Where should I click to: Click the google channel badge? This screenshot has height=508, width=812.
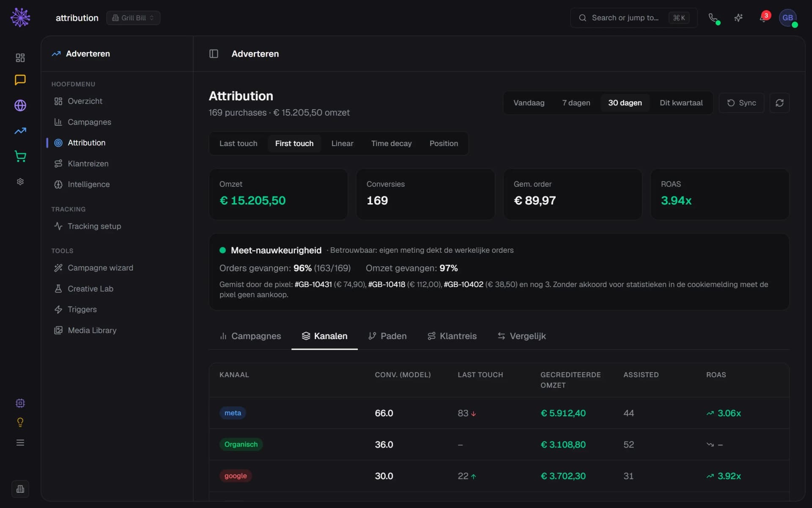pyautogui.click(x=236, y=476)
